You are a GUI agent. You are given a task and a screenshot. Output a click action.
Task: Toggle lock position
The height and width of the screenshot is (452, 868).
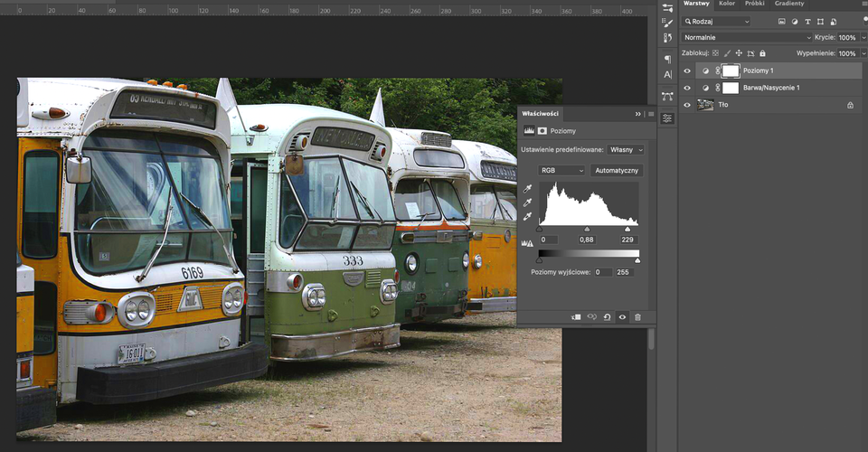[x=739, y=53]
